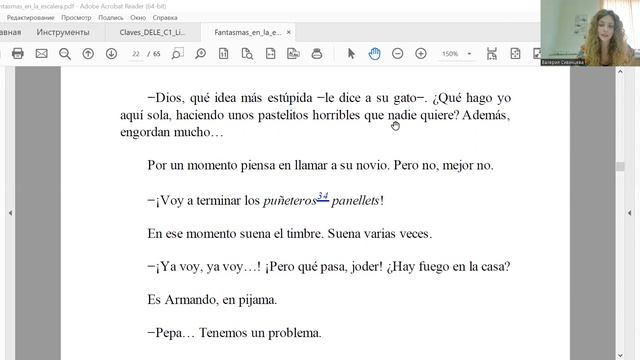Image resolution: width=640 pixels, height=360 pixels.
Task: Click the scrolling mode page icon
Action: point(492,53)
